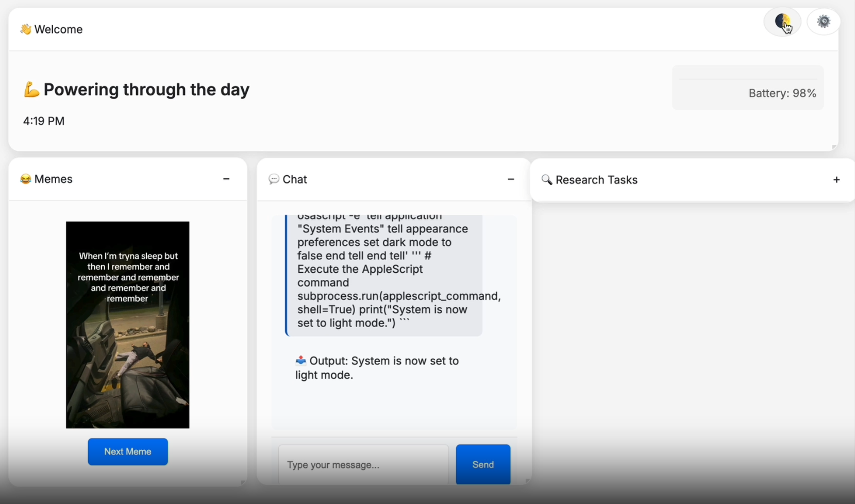Select the 'Battery: 98%' text

tap(782, 93)
